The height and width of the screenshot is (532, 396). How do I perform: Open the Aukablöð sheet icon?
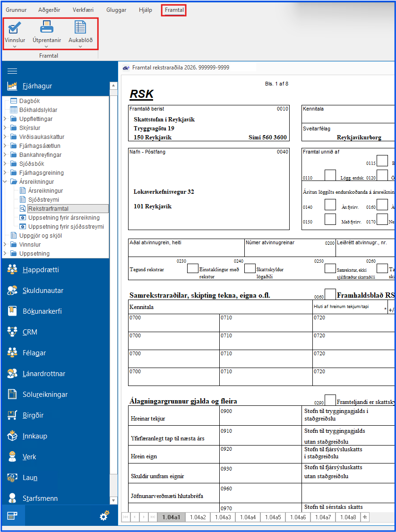[x=80, y=29]
